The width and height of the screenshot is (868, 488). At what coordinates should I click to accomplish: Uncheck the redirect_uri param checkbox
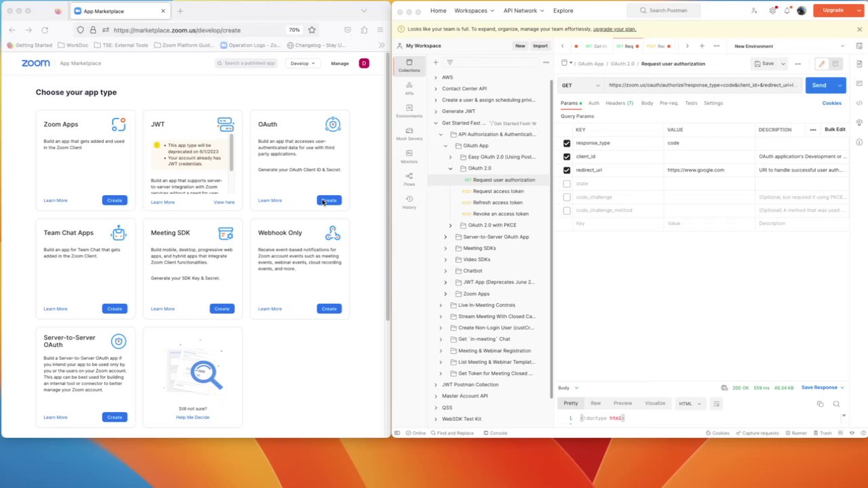pos(567,170)
